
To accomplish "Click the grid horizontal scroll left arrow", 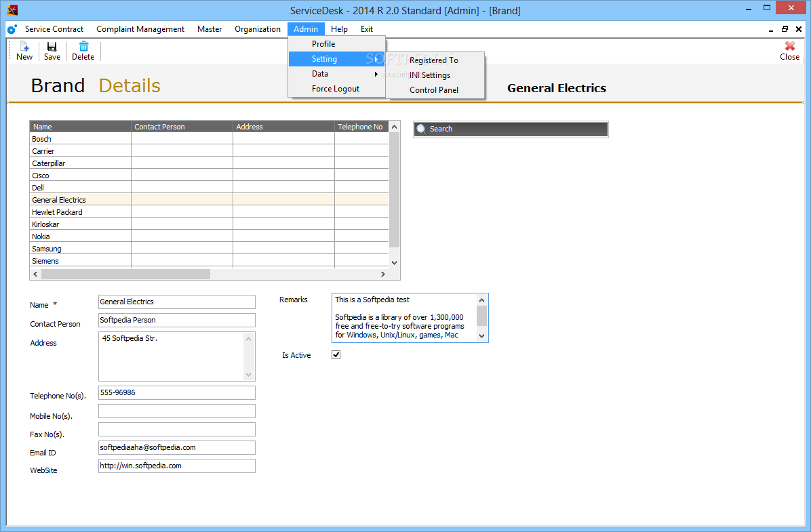I will 35,274.
